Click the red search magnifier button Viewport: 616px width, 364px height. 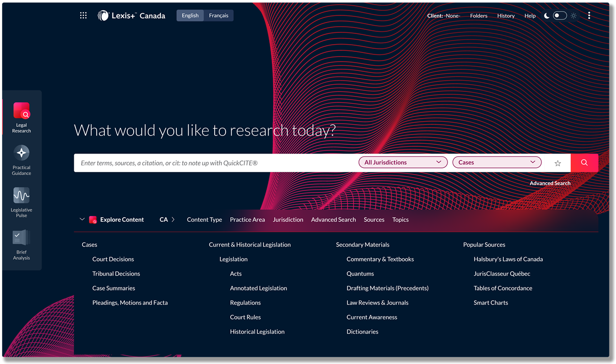tap(584, 163)
